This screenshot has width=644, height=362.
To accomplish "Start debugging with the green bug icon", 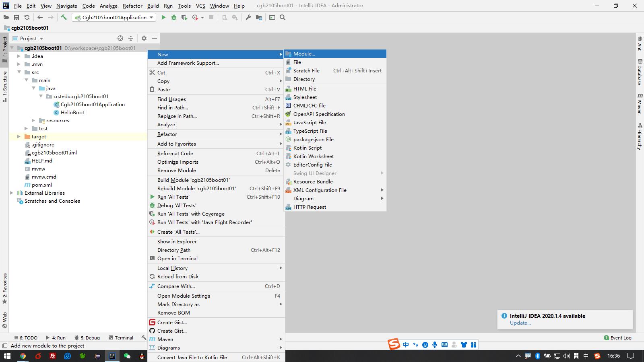I will point(174,17).
